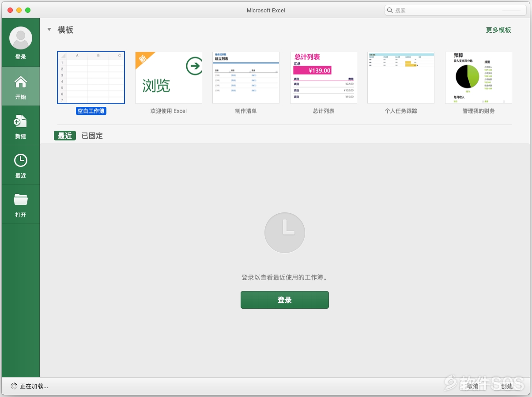The image size is (532, 397).
Task: Select the 制作清单 template thumbnail
Action: (246, 78)
